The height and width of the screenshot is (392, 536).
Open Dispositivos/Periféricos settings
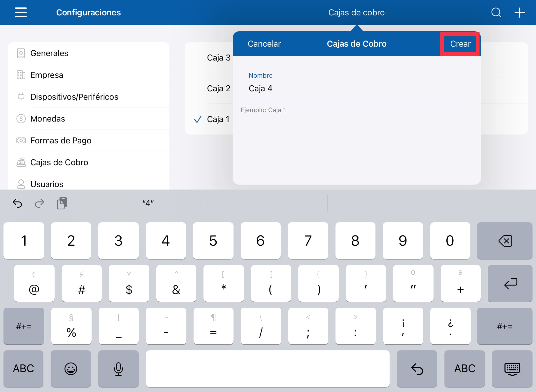tap(89, 97)
